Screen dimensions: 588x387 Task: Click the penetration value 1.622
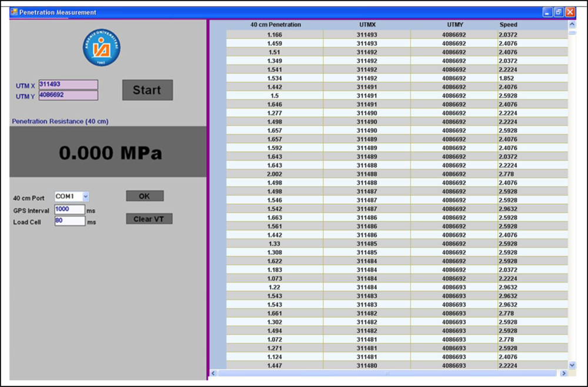(275, 261)
